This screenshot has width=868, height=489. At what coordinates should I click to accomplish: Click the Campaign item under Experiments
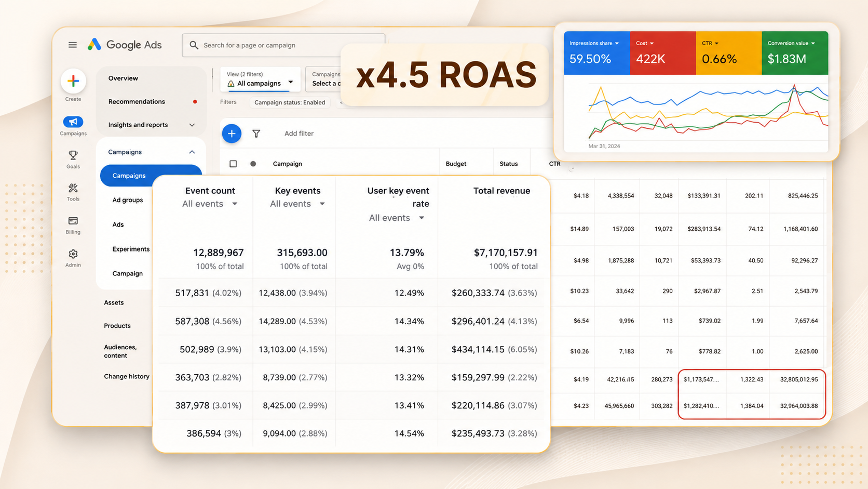pyautogui.click(x=128, y=273)
